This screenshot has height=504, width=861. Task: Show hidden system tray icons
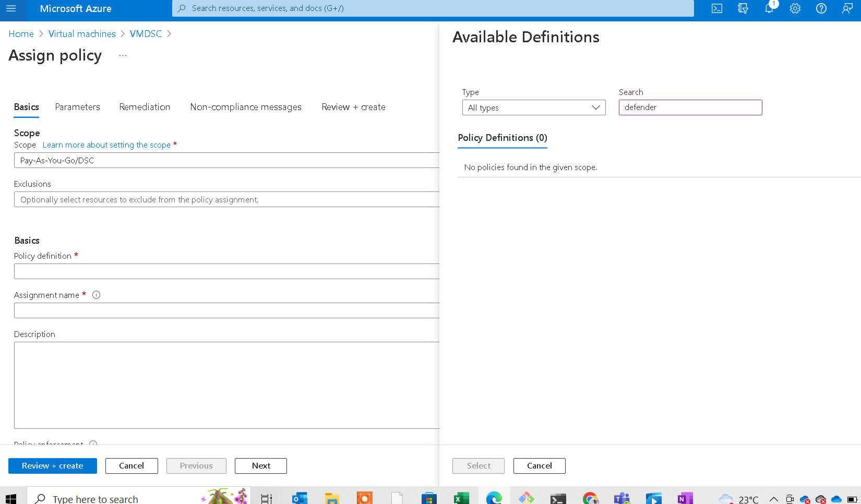(774, 499)
